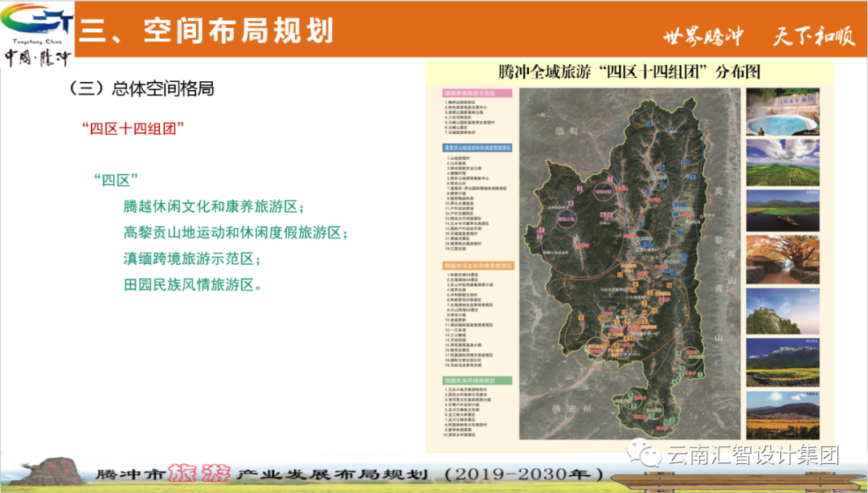Click the wetland lake with boat photo
This screenshot has width=868, height=493.
[783, 211]
